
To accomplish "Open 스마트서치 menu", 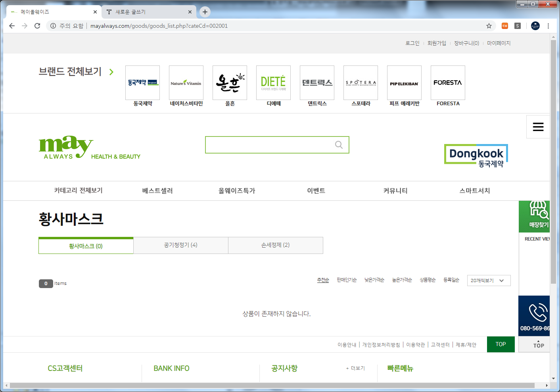I will tap(475, 190).
